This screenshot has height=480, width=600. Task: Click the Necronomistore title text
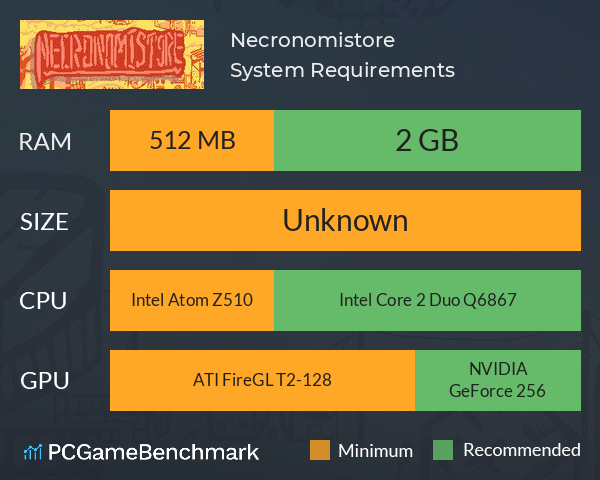[x=313, y=40]
